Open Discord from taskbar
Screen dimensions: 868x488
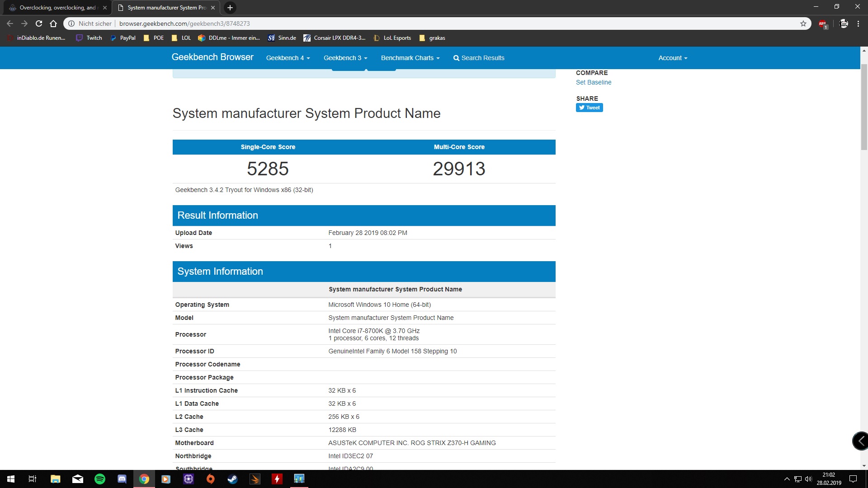click(x=122, y=479)
